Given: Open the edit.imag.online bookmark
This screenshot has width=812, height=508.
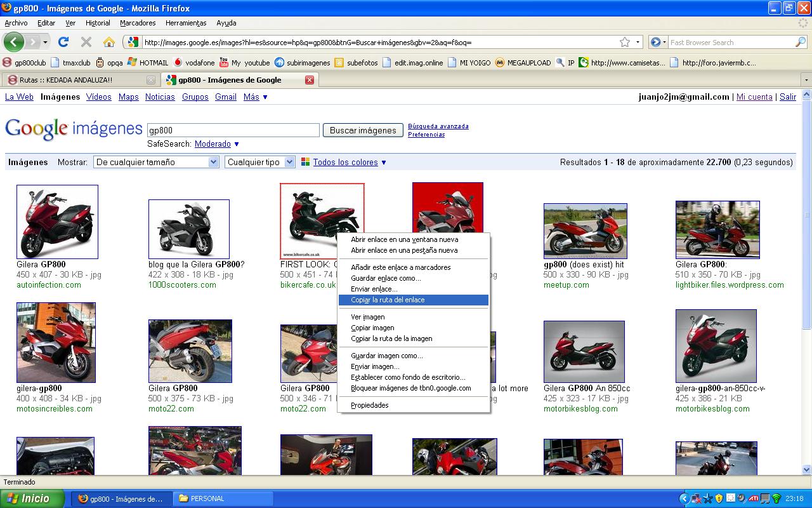Looking at the screenshot, I should pyautogui.click(x=412, y=63).
